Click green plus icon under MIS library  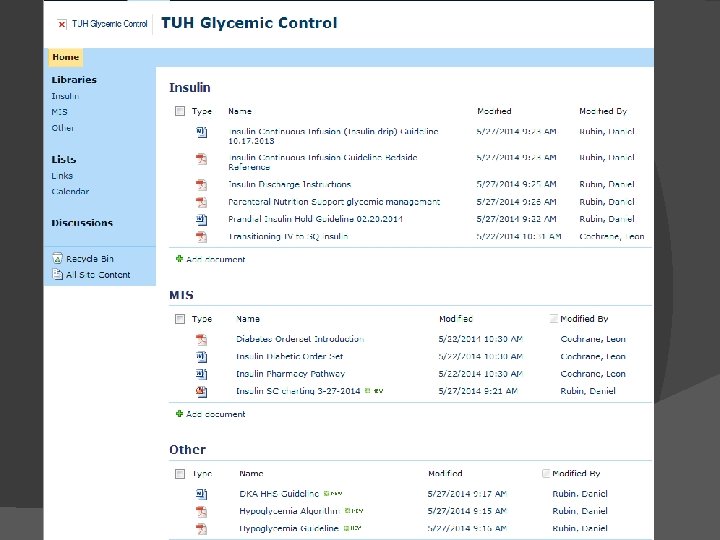coord(179,414)
